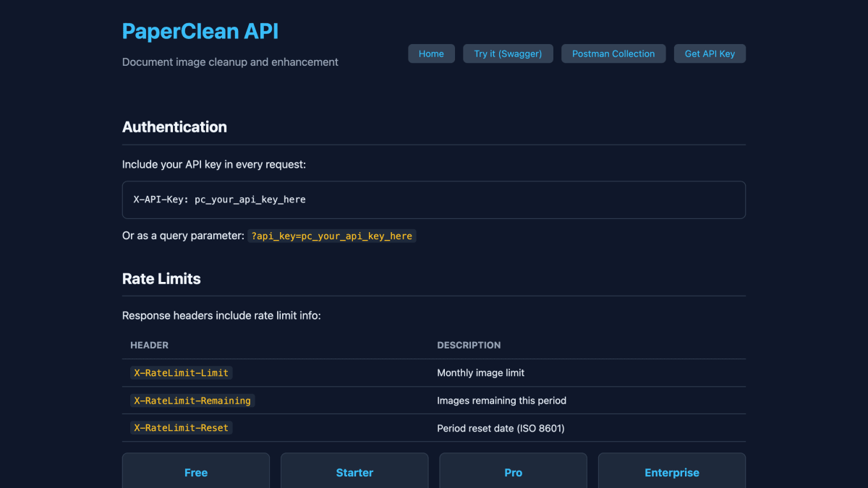Click the X-API-Key header code block
Screen dimensions: 868x488
(434, 200)
